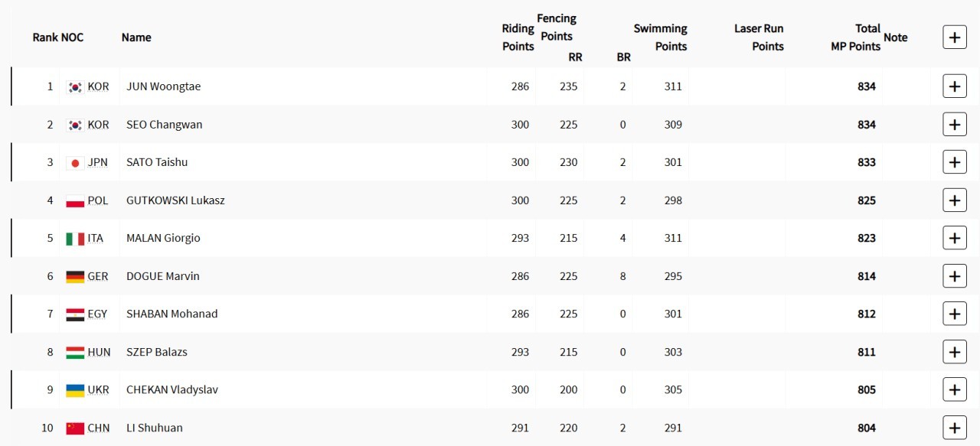Screen dimensions: 980x446
Task: Open athlete name SEO Changwan
Action: (x=164, y=125)
